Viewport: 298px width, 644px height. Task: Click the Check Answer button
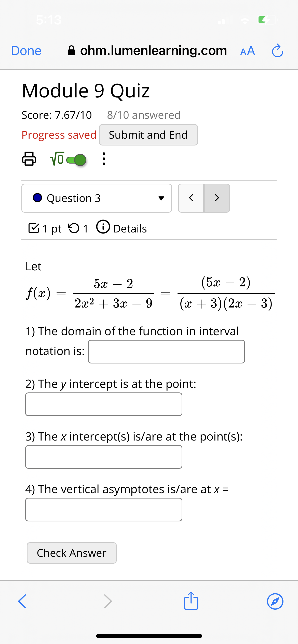pyautogui.click(x=71, y=553)
